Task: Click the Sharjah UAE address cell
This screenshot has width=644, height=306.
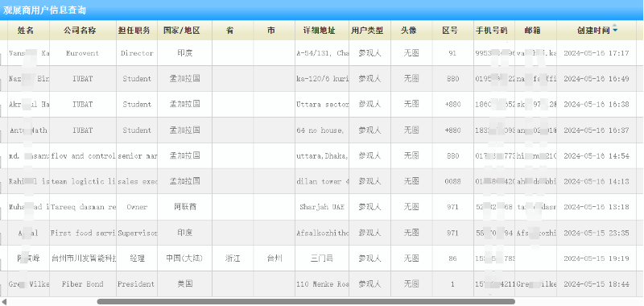Action: [x=322, y=207]
